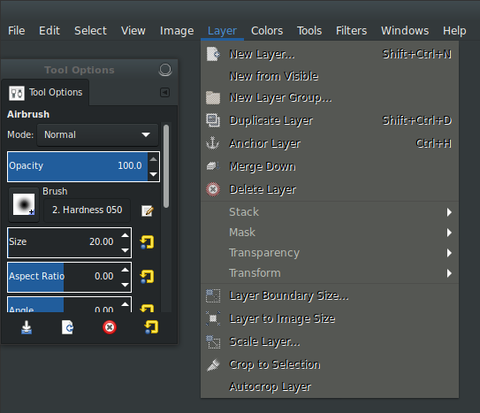
Task: Increase Size with up arrow
Action: coord(125,235)
